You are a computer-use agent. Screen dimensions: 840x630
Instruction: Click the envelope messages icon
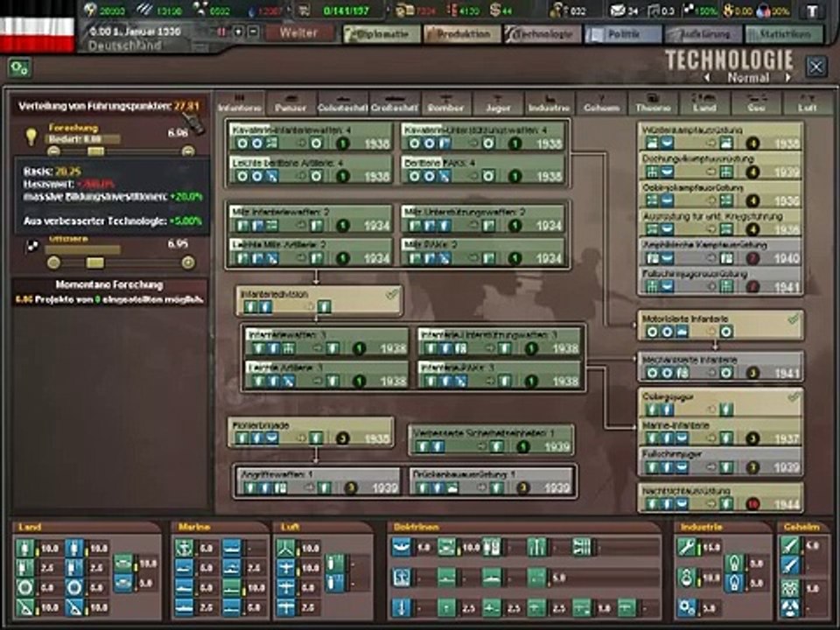pyautogui.click(x=618, y=10)
